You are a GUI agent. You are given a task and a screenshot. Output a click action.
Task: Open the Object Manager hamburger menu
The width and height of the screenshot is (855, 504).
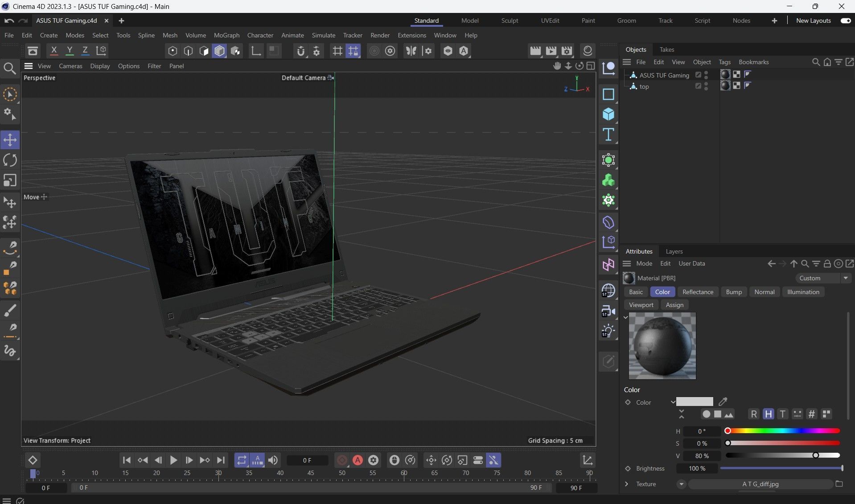click(627, 62)
